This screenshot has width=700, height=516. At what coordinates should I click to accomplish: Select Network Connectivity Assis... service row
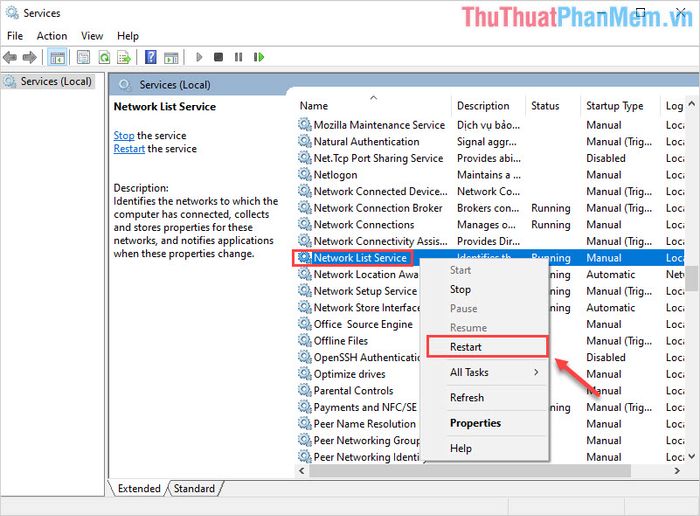pos(490,241)
